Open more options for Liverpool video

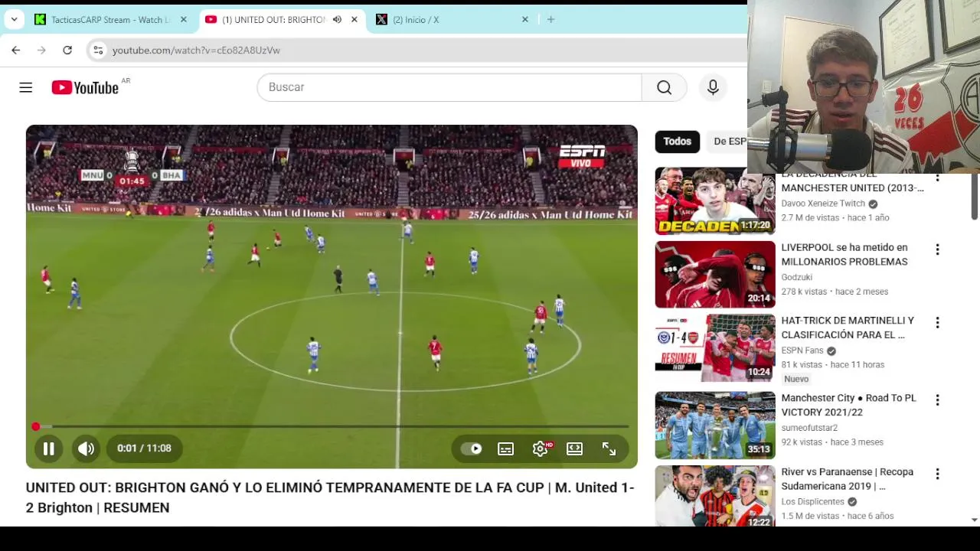(937, 249)
